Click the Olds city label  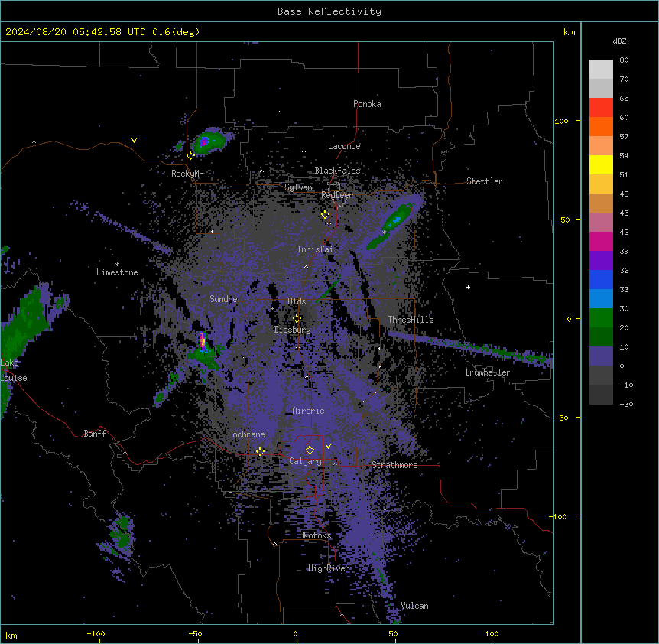297,301
